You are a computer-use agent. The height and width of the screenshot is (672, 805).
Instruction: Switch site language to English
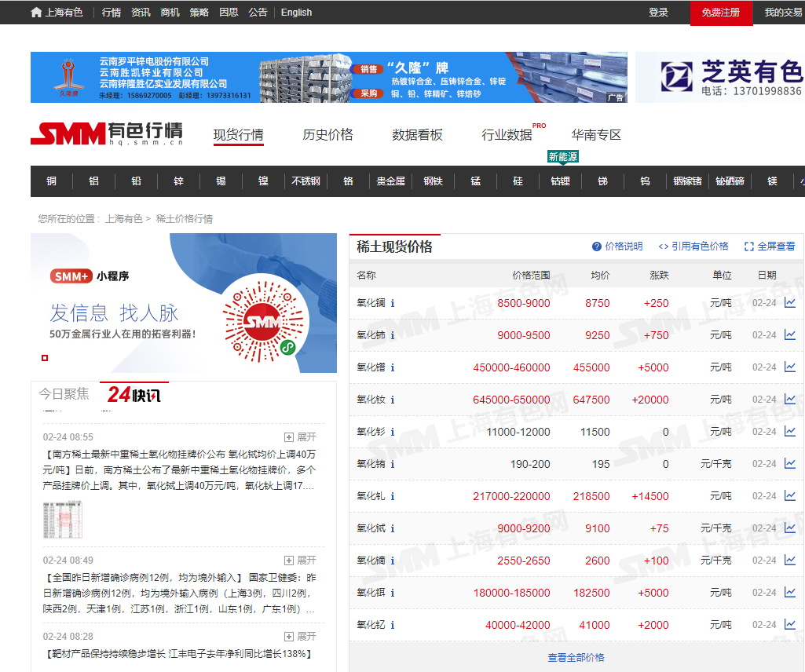pyautogui.click(x=296, y=13)
